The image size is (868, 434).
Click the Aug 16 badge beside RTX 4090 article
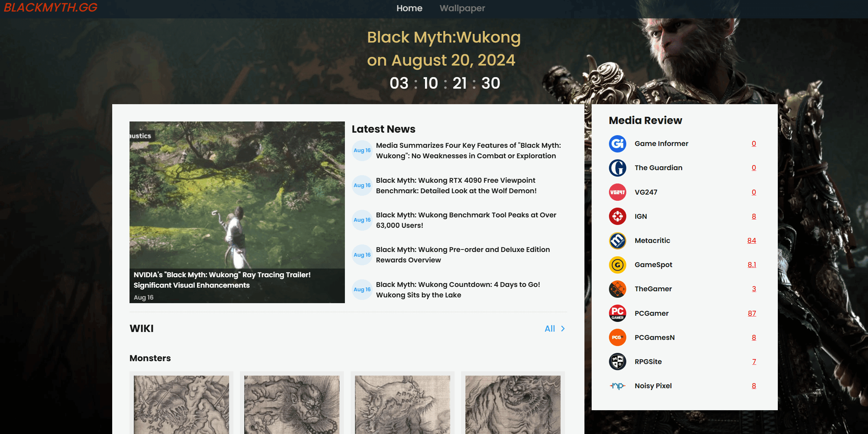(362, 185)
